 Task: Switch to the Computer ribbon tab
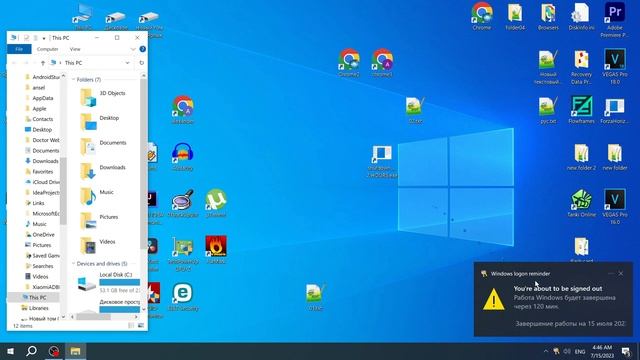pos(47,49)
